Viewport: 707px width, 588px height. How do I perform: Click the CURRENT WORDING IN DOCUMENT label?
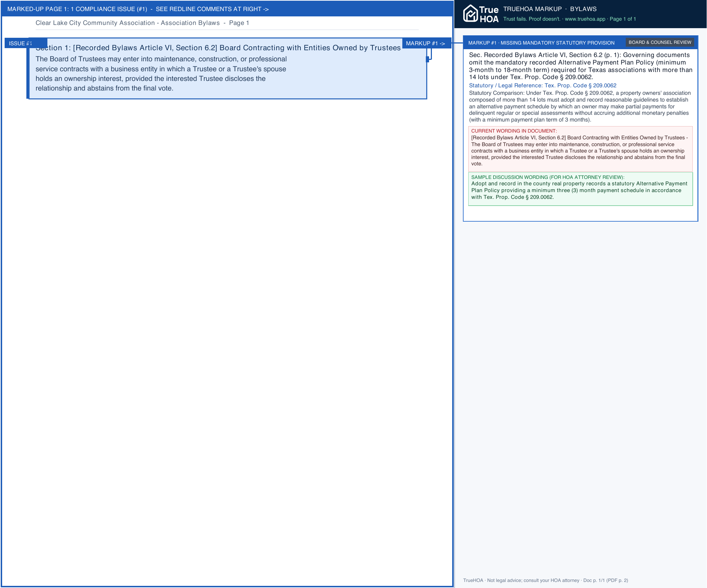pos(514,131)
